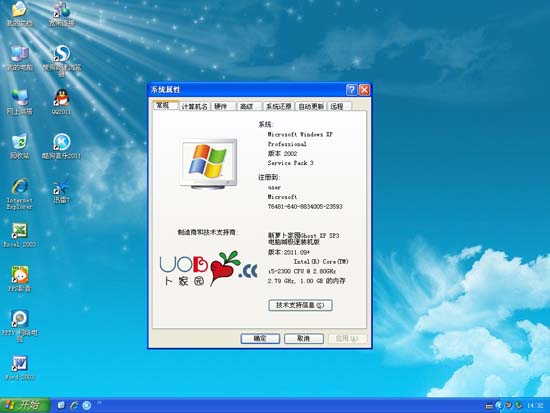Click the taskbar clock showing 14:32
This screenshot has height=413, width=550.
[x=535, y=406]
